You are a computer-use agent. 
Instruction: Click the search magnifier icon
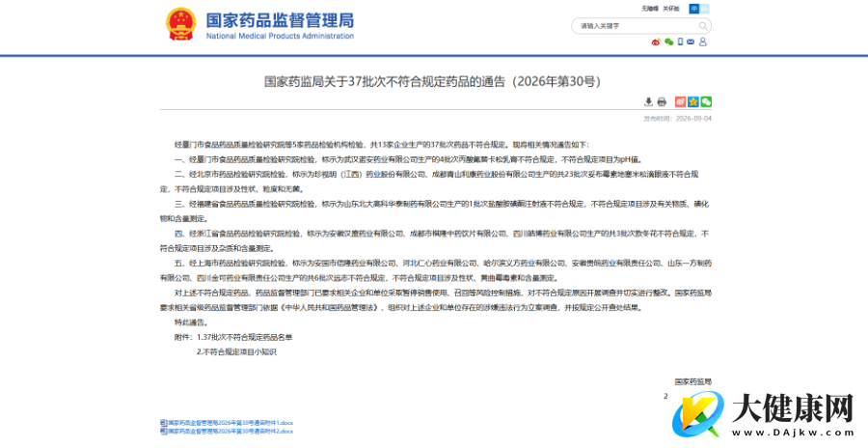(702, 26)
